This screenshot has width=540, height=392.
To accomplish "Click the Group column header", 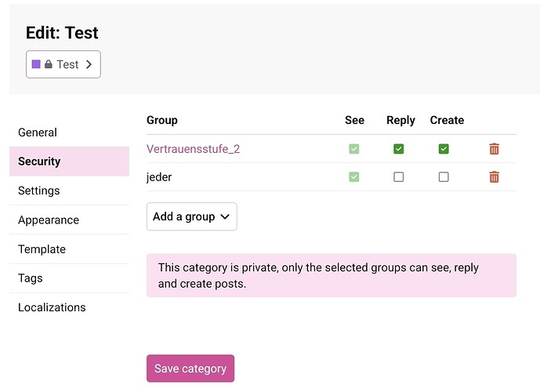I will [x=162, y=120].
